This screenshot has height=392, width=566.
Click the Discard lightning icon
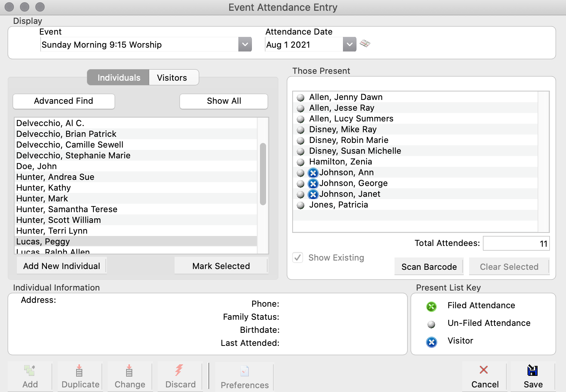[179, 370]
